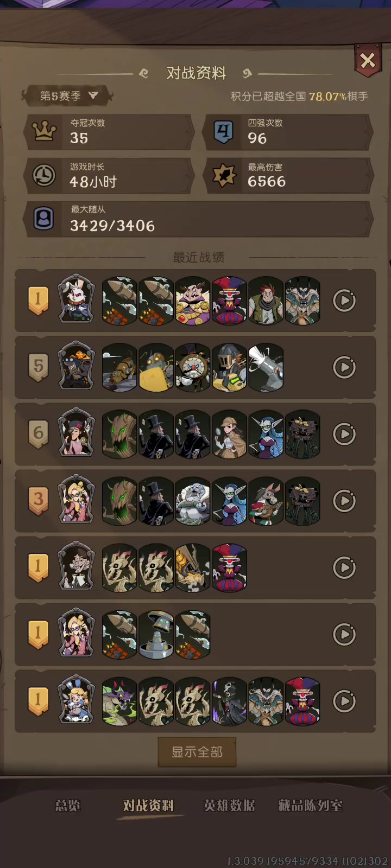Tap the first-place rank badge in top row
Image resolution: width=391 pixels, height=868 pixels.
[x=38, y=301]
